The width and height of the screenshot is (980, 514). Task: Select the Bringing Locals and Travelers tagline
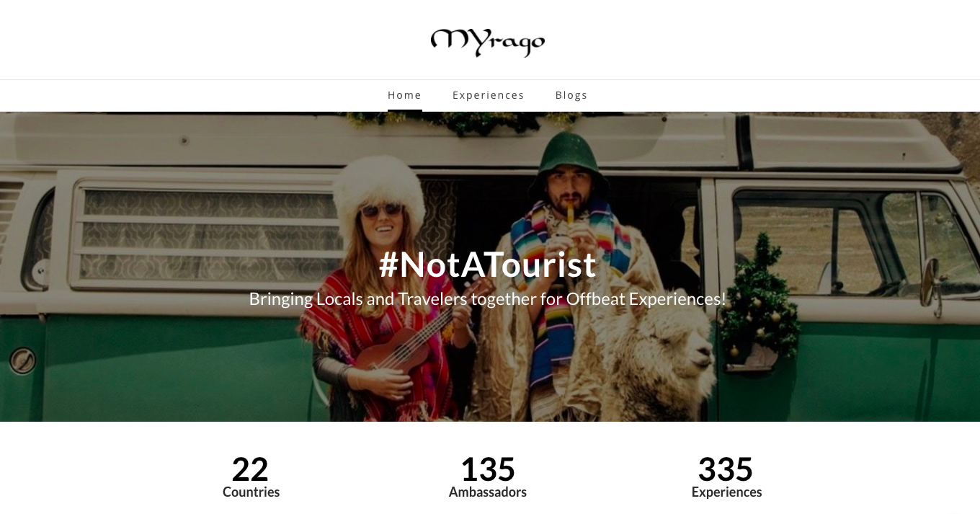(x=488, y=298)
